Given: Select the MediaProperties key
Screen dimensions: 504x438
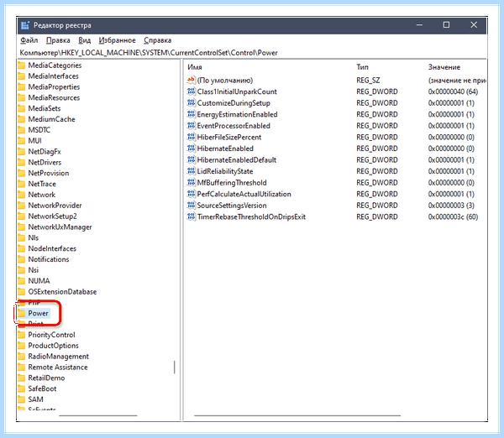Looking at the screenshot, I should click(x=54, y=87).
